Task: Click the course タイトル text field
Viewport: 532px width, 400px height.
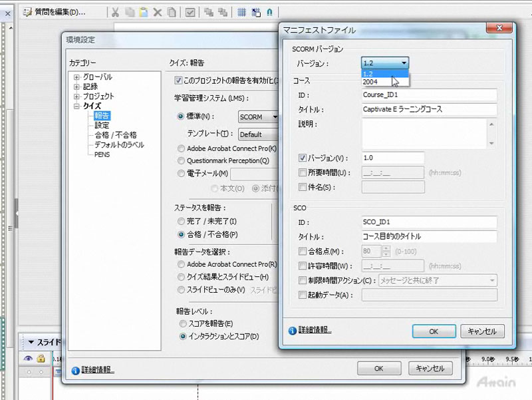Action: pos(430,109)
